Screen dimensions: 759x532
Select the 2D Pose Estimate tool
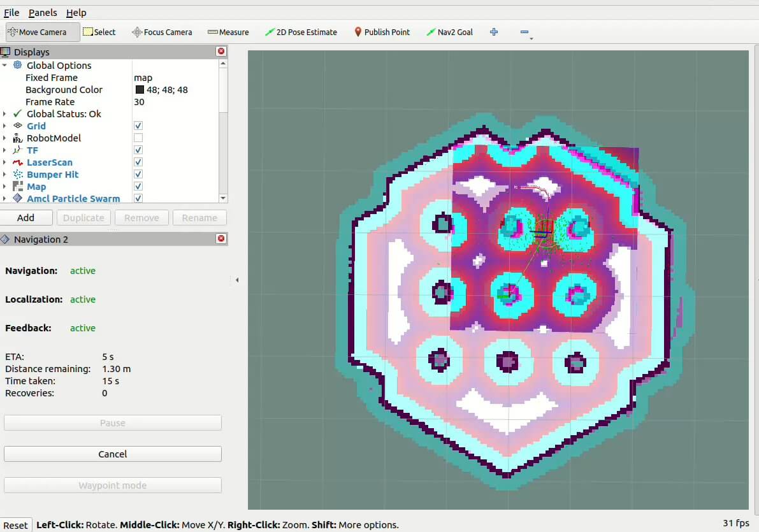coord(301,32)
